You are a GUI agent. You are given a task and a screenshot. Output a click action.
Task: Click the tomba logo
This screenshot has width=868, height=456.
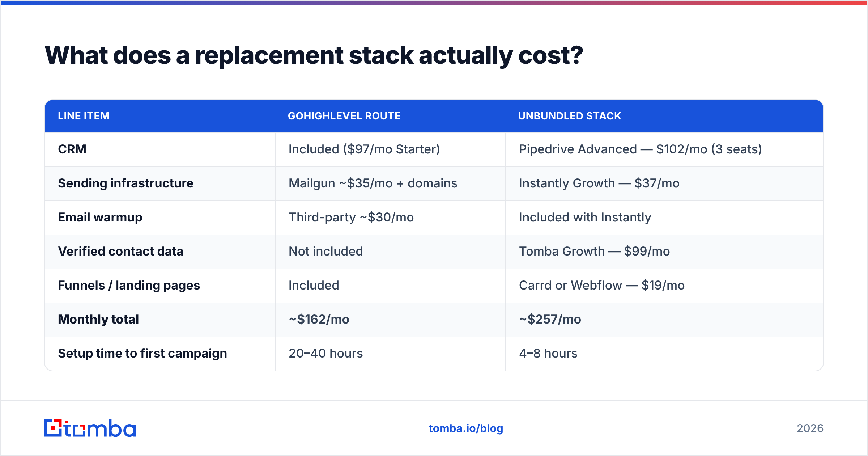pos(90,428)
